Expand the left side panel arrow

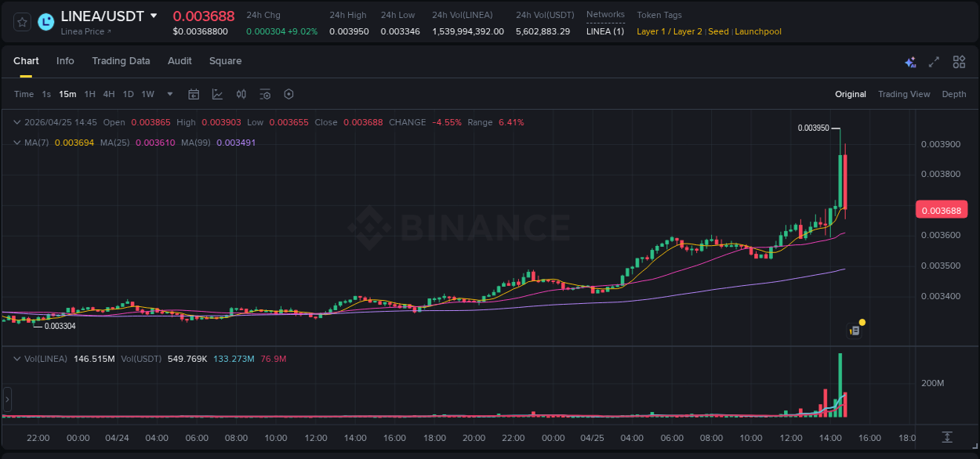tap(8, 399)
